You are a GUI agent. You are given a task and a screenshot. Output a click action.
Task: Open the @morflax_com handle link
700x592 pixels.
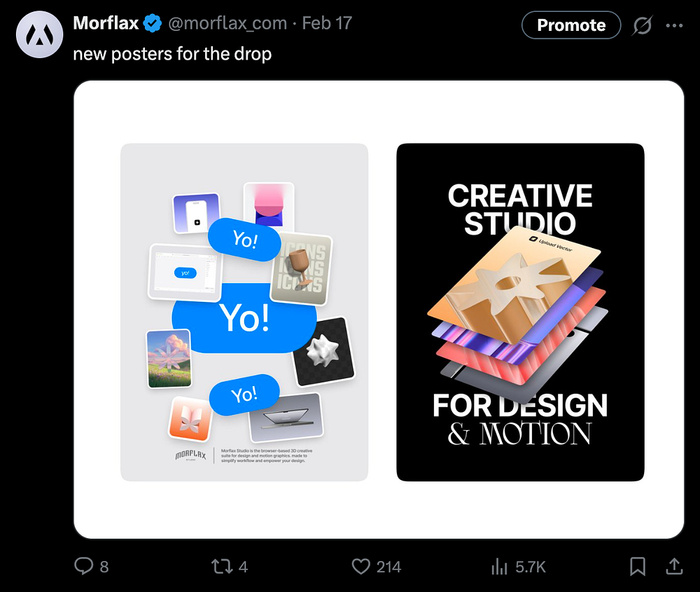(x=228, y=24)
